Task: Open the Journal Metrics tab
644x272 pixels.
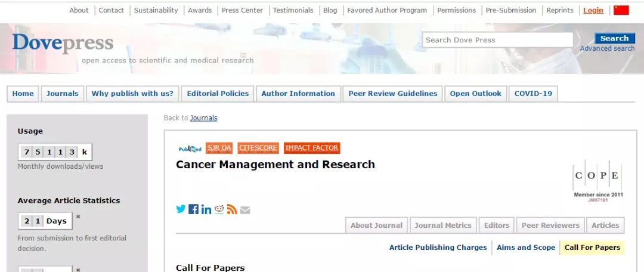Action: (442, 225)
